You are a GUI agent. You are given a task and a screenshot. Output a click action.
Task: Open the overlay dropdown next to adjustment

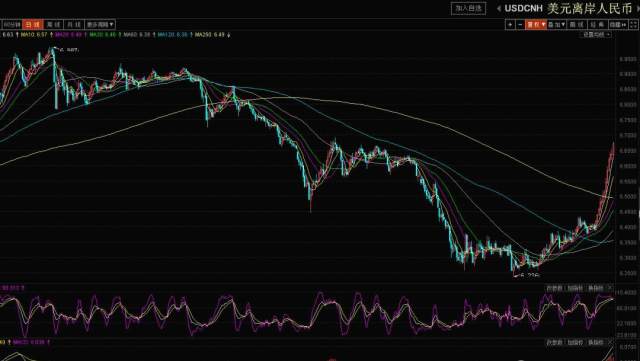point(556,25)
